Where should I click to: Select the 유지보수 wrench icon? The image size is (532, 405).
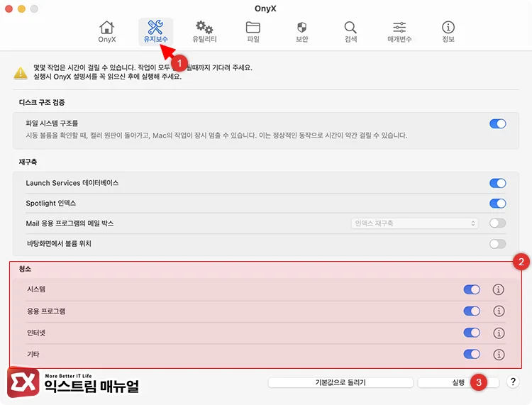[155, 28]
